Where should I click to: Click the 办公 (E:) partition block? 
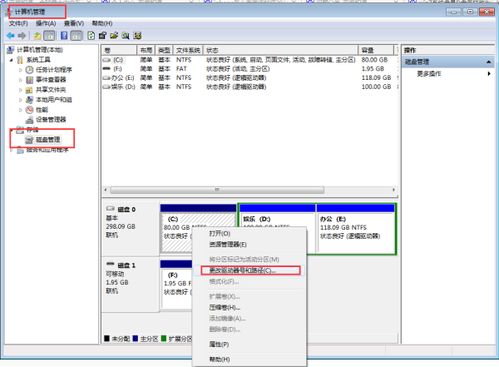coord(356,229)
